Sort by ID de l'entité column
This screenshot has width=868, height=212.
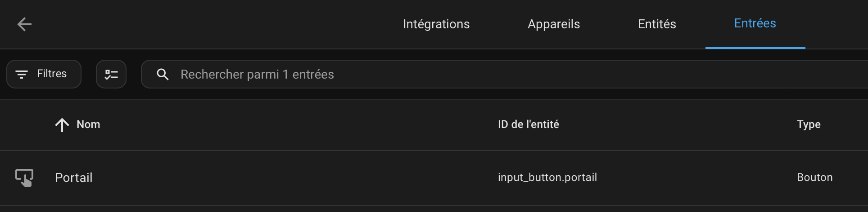[x=529, y=124]
